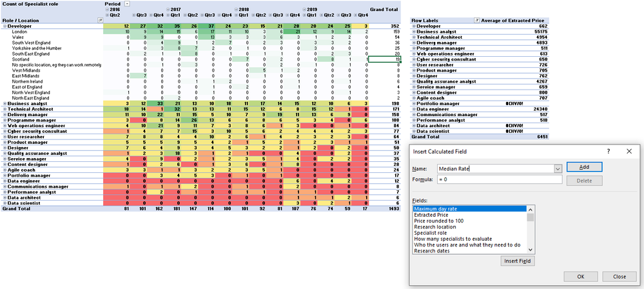The height and width of the screenshot is (289, 644).
Task: Click into the Name field with Median Rate
Action: (x=495, y=168)
